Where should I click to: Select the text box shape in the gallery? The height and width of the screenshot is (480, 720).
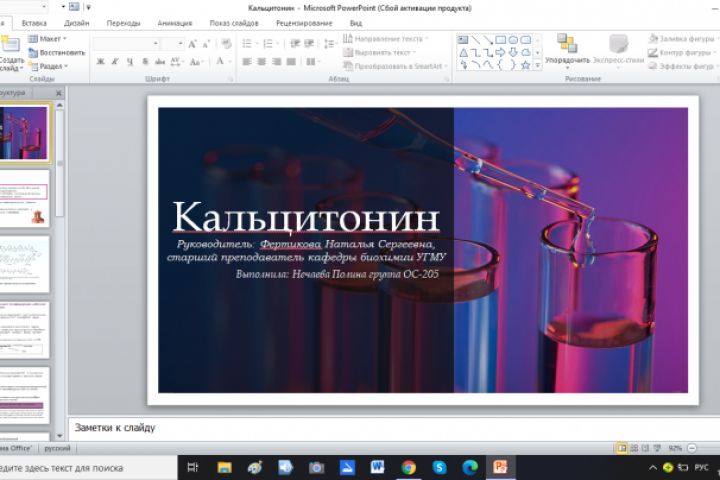point(463,40)
